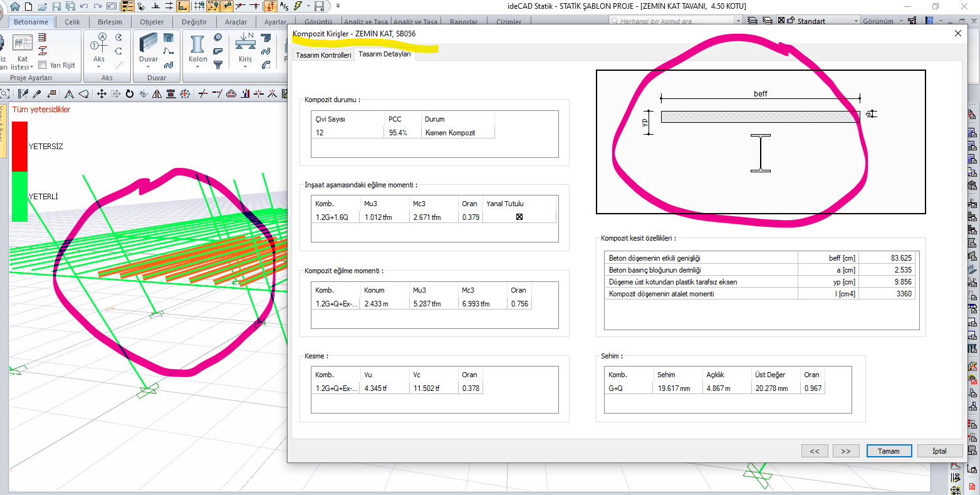Screen dimensions: 980x495
Task: Open the Araçlar ribbon tab
Action: [x=236, y=22]
